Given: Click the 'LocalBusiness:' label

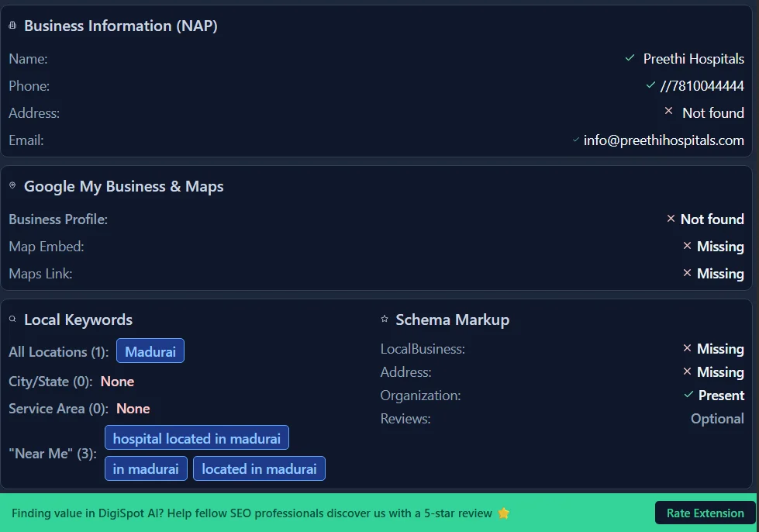Looking at the screenshot, I should (x=423, y=349).
